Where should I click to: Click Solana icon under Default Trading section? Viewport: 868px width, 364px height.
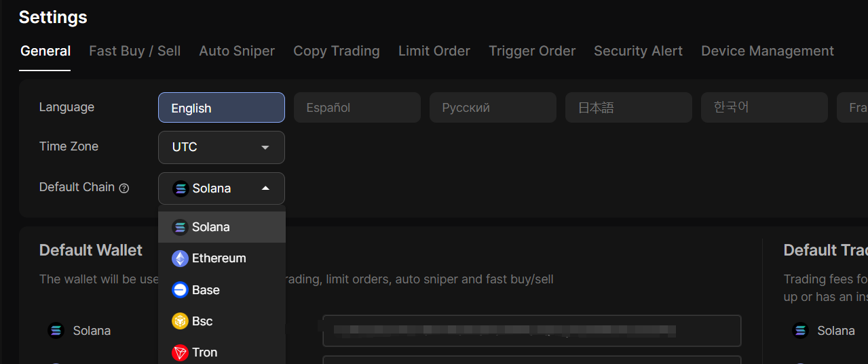(x=801, y=331)
